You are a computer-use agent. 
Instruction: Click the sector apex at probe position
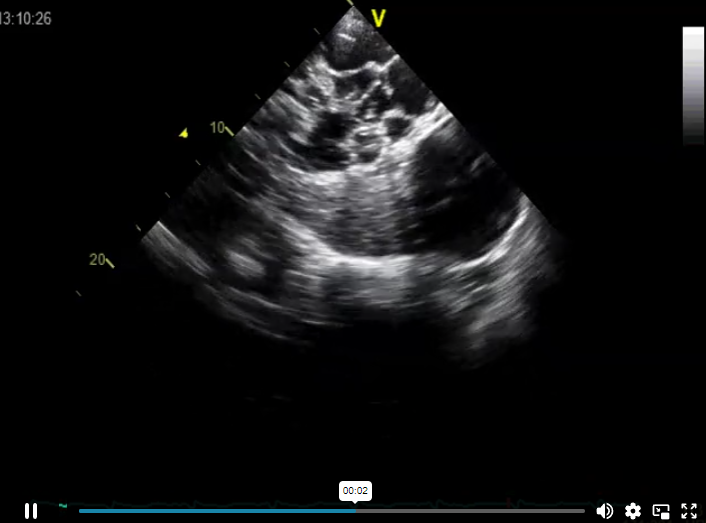pyautogui.click(x=353, y=8)
